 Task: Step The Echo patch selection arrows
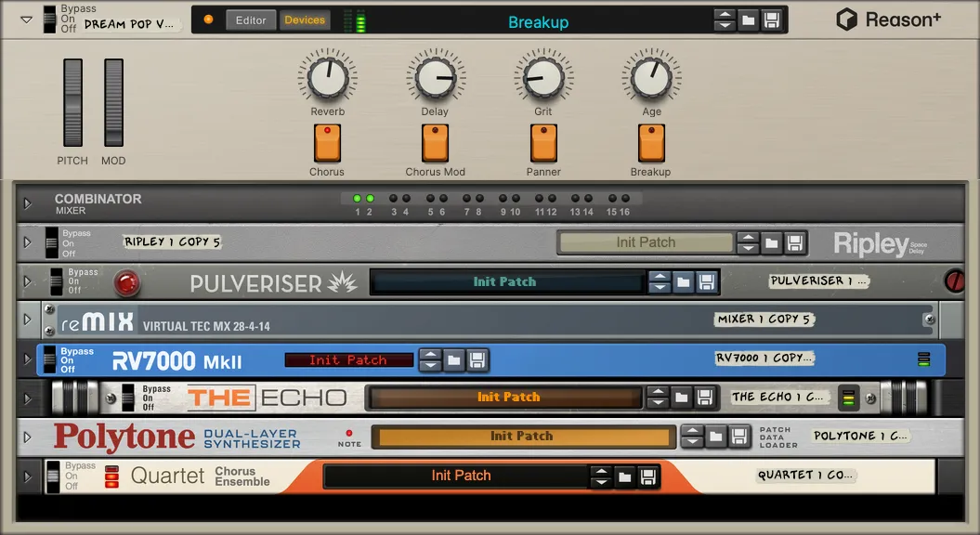[x=658, y=398]
